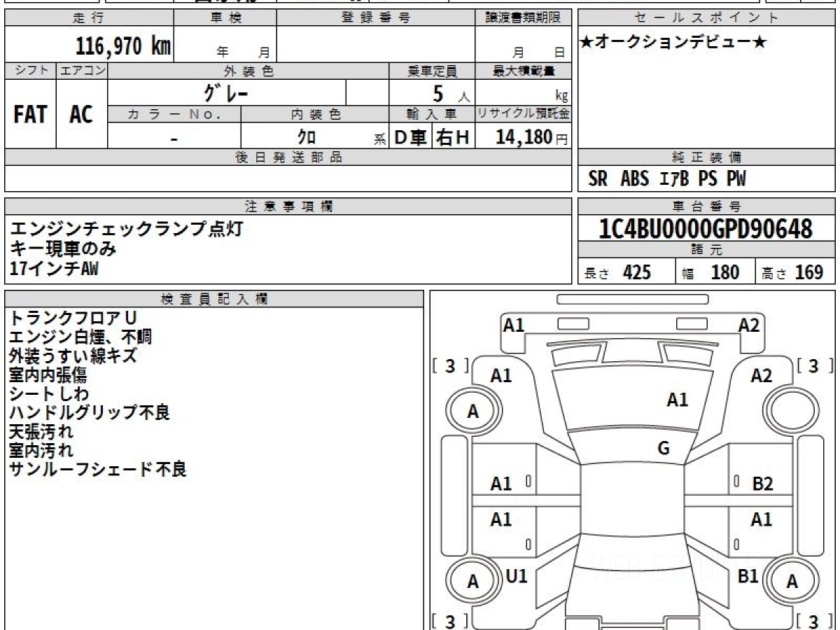
Task: Click the 純正装備 header
Action: tap(707, 157)
